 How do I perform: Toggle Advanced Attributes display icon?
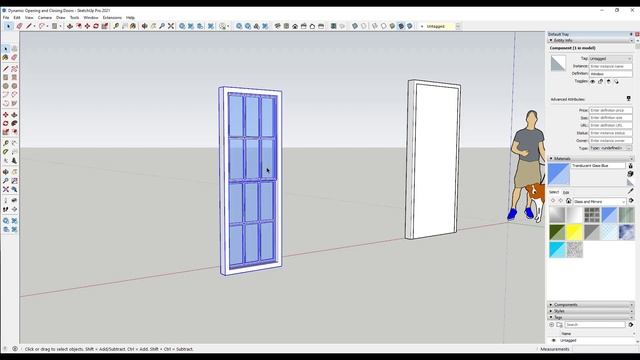coord(629,99)
